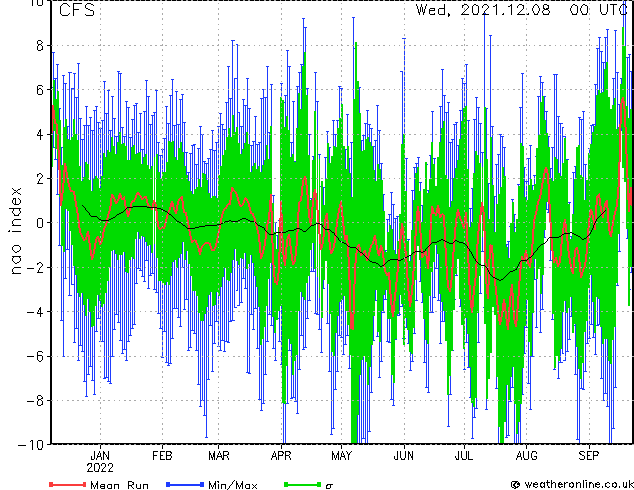Click the copyright symbol before weatheronline
634x490 pixels.
pyautogui.click(x=515, y=484)
